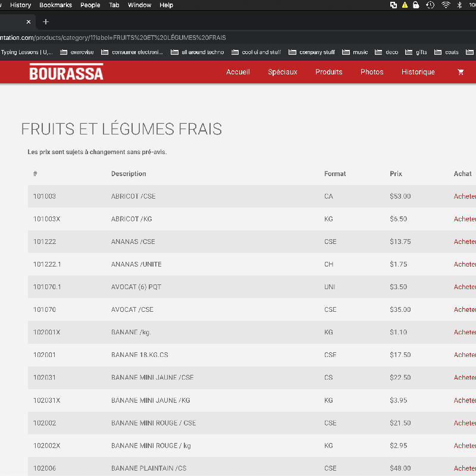Click the lock icon in menu bar
The height and width of the screenshot is (476, 476).
[x=416, y=5]
